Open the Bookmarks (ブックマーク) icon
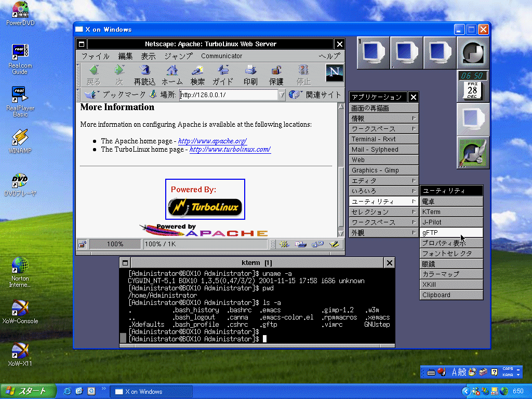This screenshot has height=399, width=532. point(91,95)
